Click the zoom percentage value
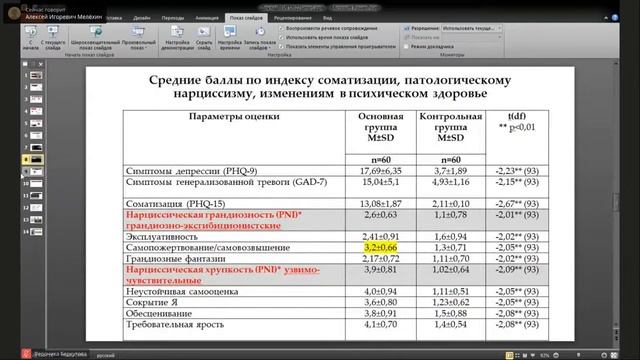Image resolution: width=640 pixels, height=360 pixels. 544,356
